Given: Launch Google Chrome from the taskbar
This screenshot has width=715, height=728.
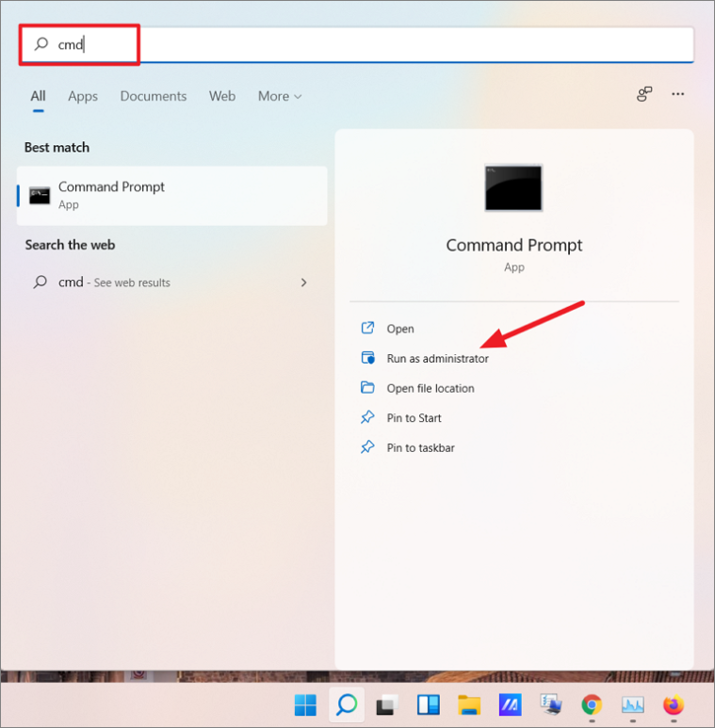Looking at the screenshot, I should 592,705.
